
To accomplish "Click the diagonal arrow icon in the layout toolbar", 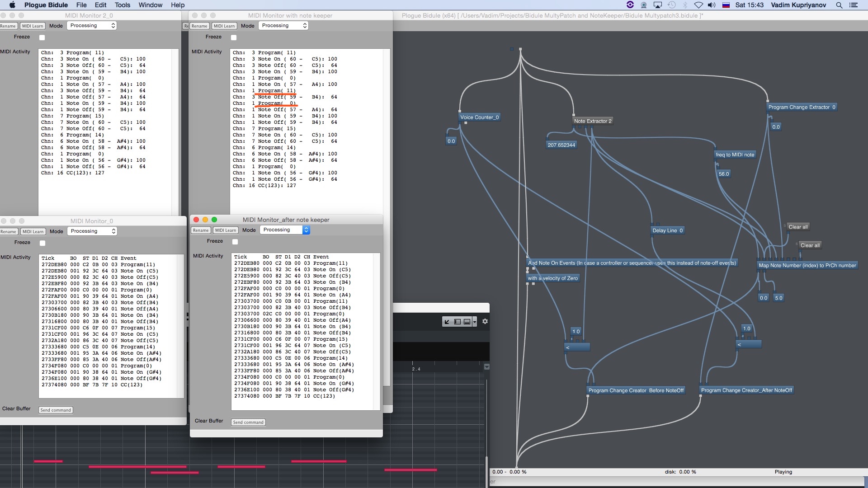I will click(x=447, y=322).
